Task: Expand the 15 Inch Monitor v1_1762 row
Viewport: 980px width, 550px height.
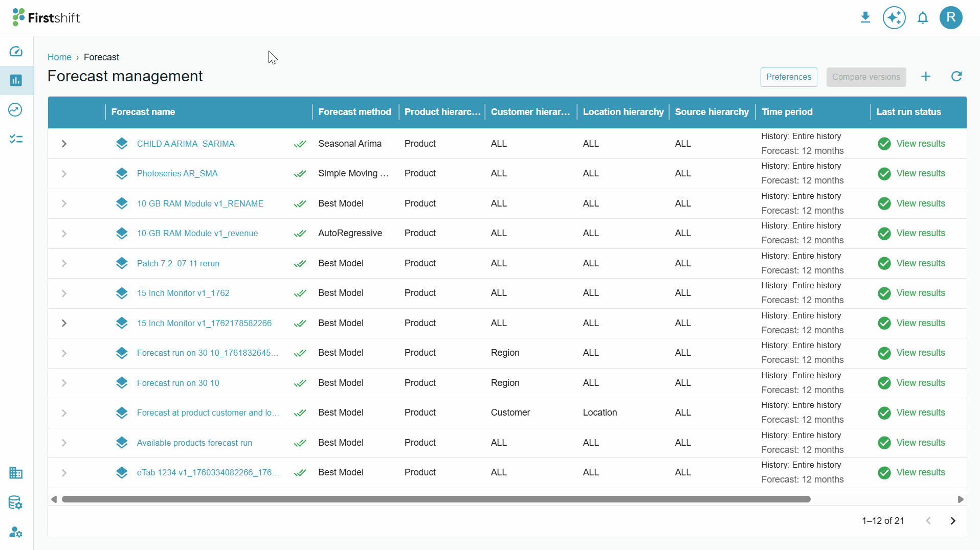Action: point(64,293)
